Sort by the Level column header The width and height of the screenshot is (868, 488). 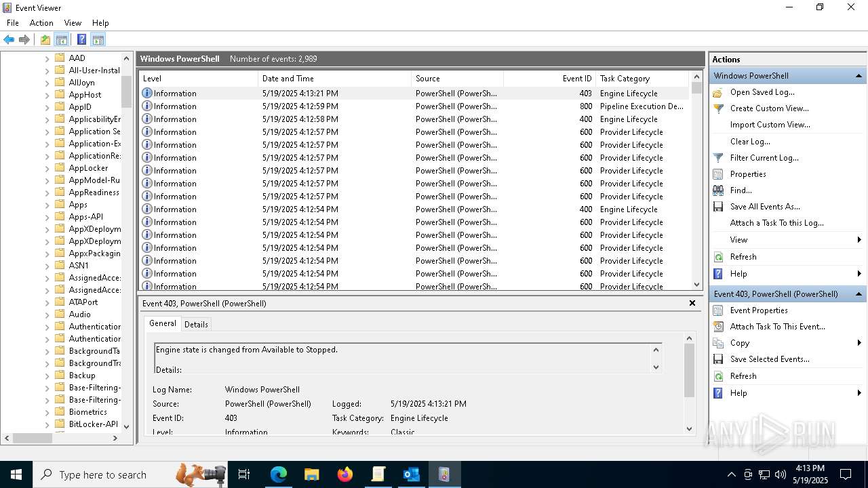[199, 79]
